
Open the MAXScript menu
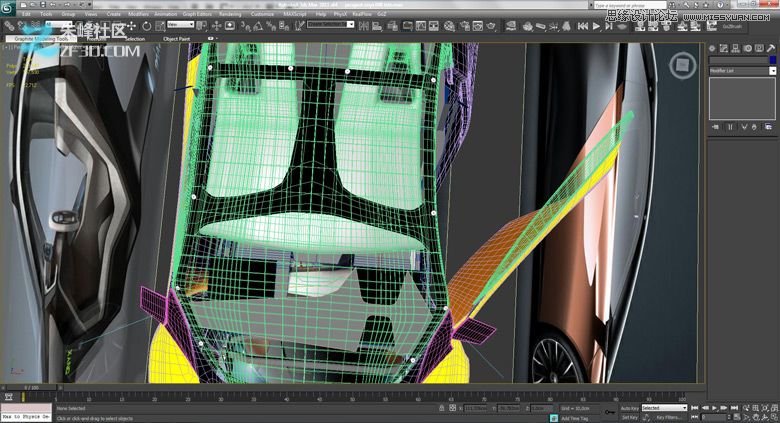click(295, 14)
